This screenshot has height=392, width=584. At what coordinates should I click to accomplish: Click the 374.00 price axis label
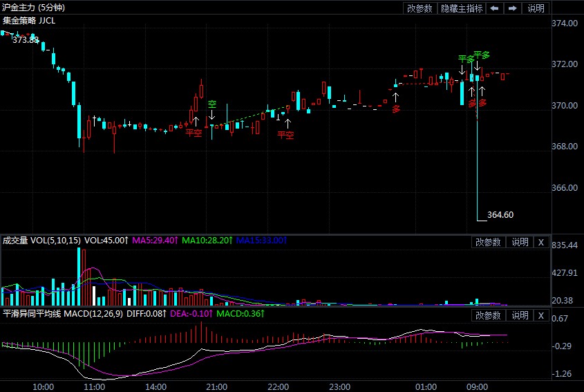point(565,23)
